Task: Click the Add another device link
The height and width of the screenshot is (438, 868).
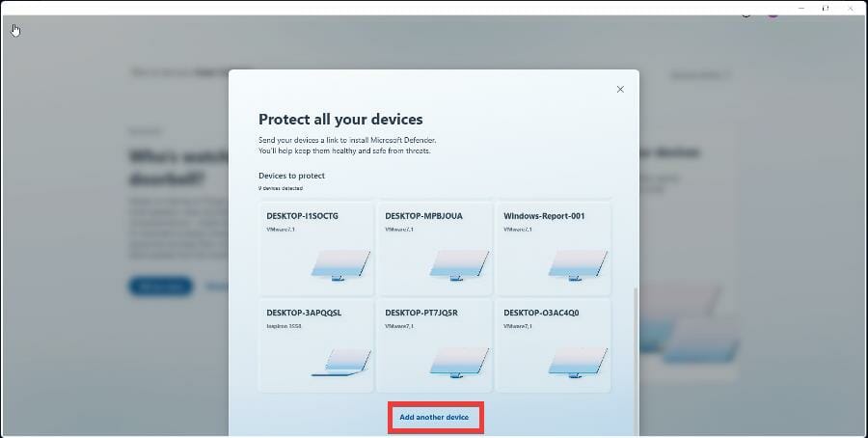Action: (x=434, y=417)
